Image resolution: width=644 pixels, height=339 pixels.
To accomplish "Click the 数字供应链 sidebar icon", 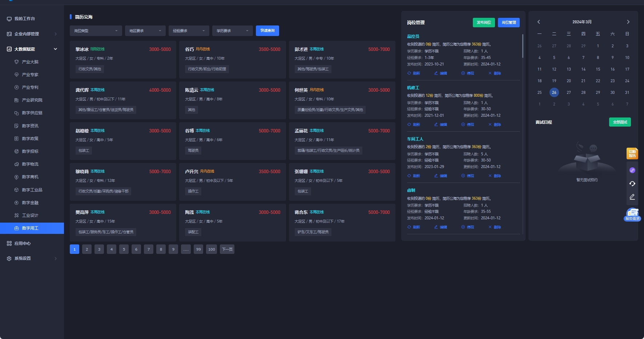I will pos(16,113).
